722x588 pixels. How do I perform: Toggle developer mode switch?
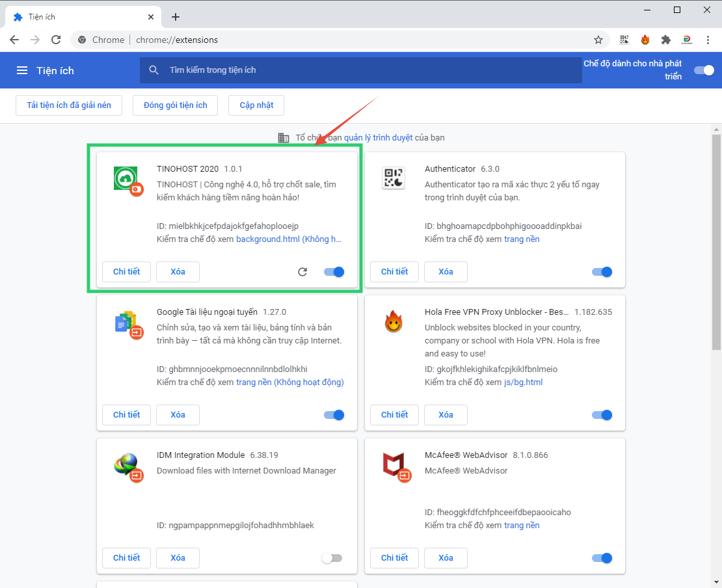pyautogui.click(x=704, y=70)
